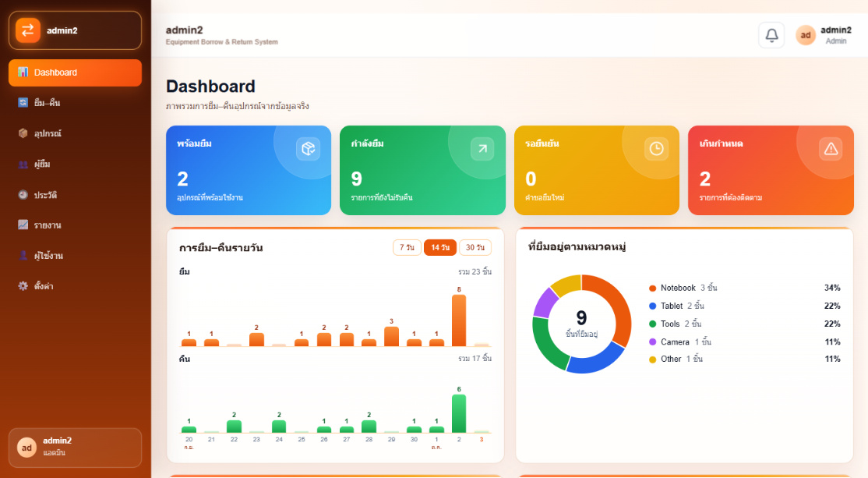Click the borrow bar labeled 3

pos(391,336)
